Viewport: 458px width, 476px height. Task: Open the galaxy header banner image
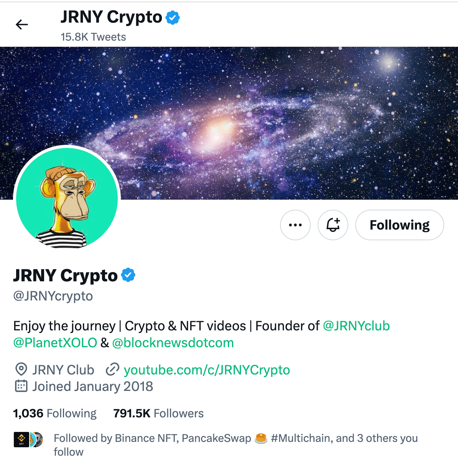click(229, 123)
